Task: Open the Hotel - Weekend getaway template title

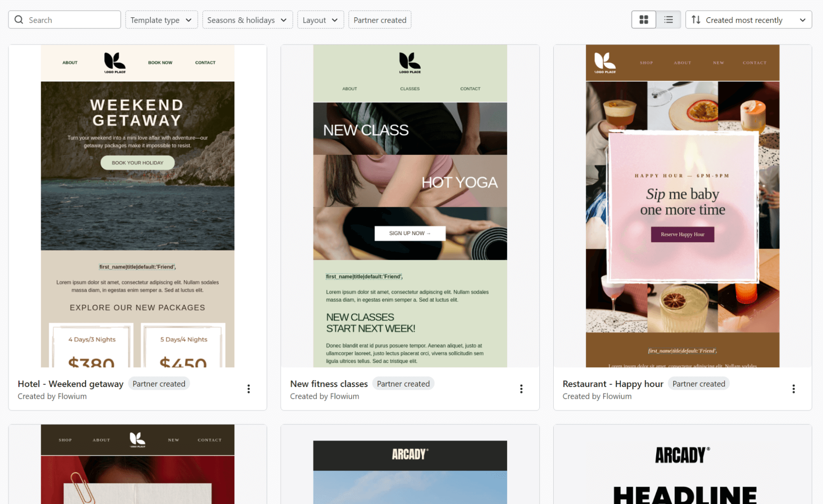Action: 70,383
